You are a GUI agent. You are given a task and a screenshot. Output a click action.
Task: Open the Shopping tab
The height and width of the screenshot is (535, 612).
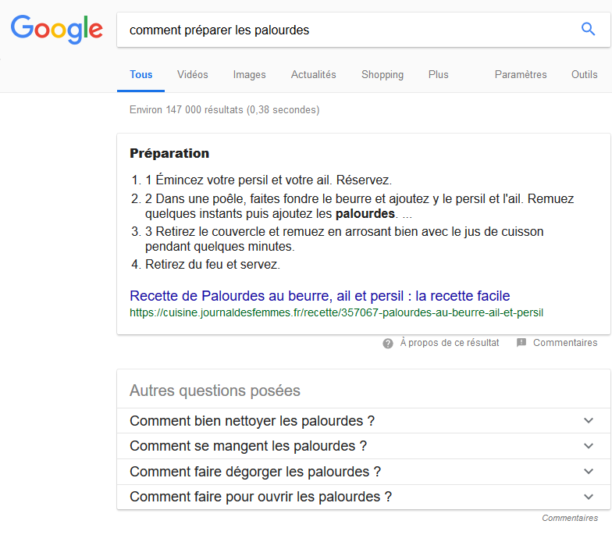[x=382, y=75]
